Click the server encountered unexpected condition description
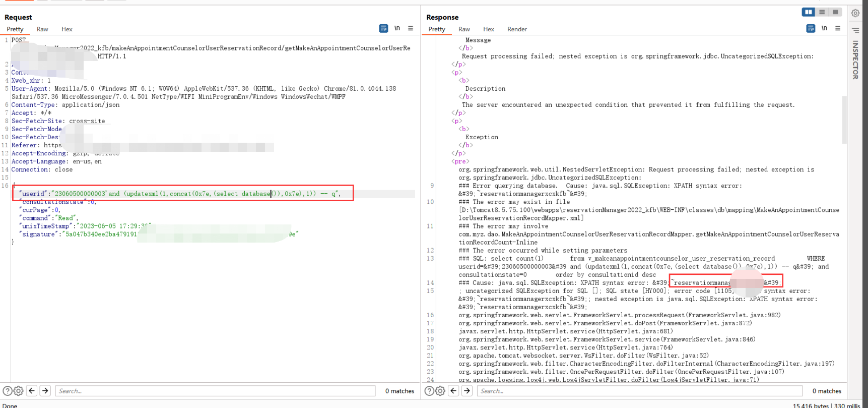 pos(628,105)
